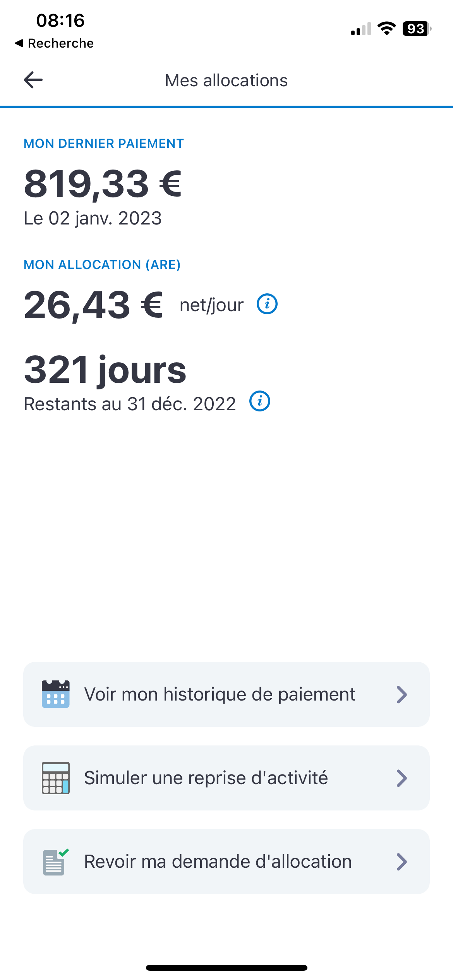Open info icon beside Restants au 31 déc.
The height and width of the screenshot is (980, 453).
coord(260,401)
